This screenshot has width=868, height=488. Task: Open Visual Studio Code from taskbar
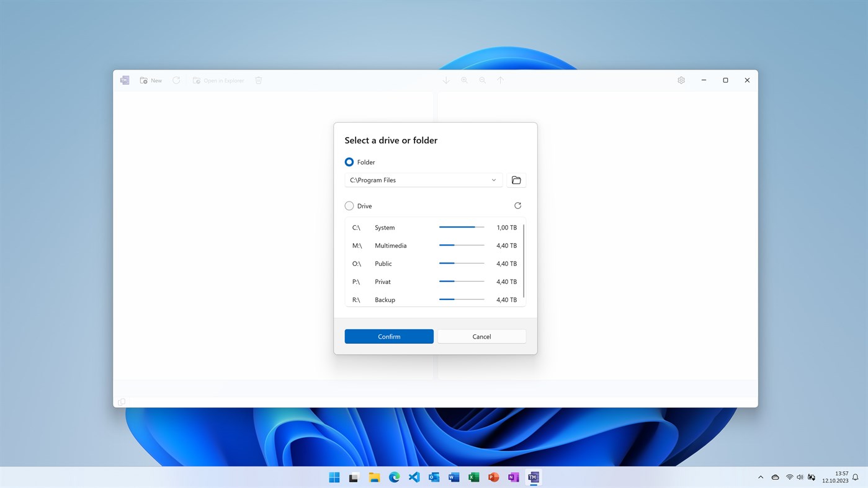(414, 477)
